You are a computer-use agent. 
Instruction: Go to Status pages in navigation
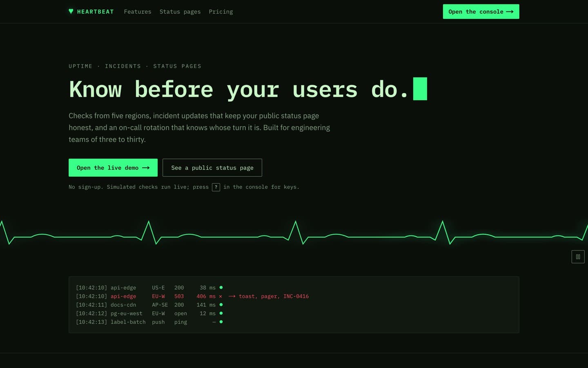click(180, 12)
